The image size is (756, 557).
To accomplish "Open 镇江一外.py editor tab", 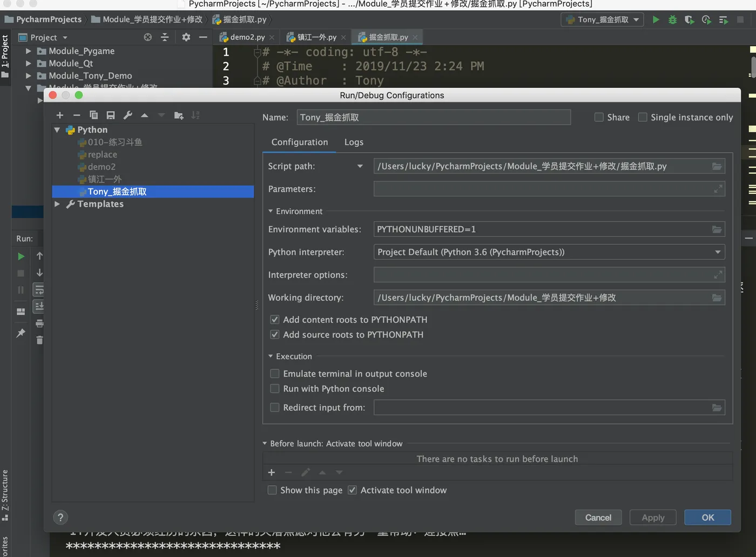I will coord(316,37).
